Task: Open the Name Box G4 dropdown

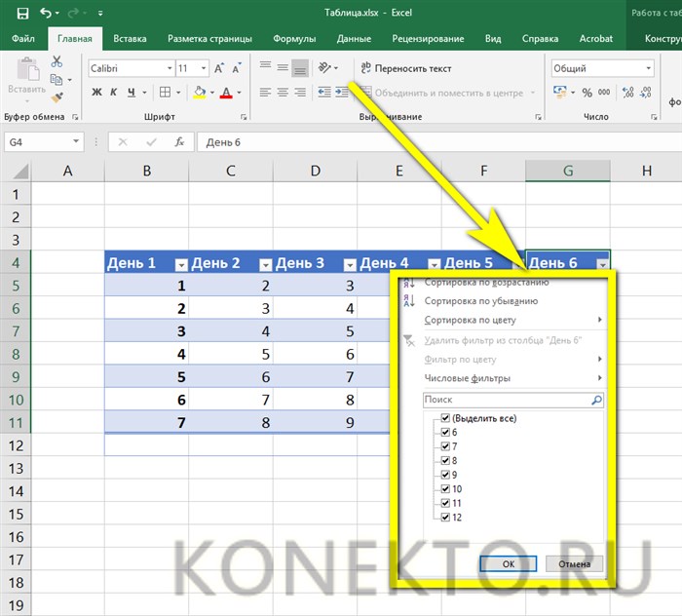Action: 76,142
